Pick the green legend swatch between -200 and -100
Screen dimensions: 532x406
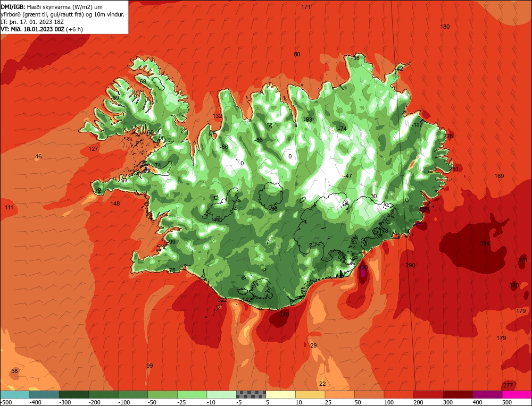(x=104, y=394)
